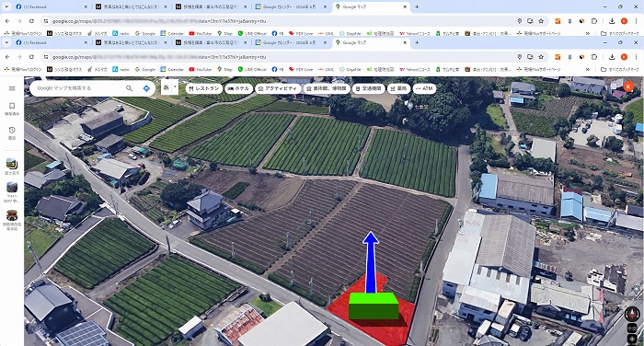Open the 〒411-0047 recent place thumbnail
Screen dimensions: 644x346
coord(12,192)
